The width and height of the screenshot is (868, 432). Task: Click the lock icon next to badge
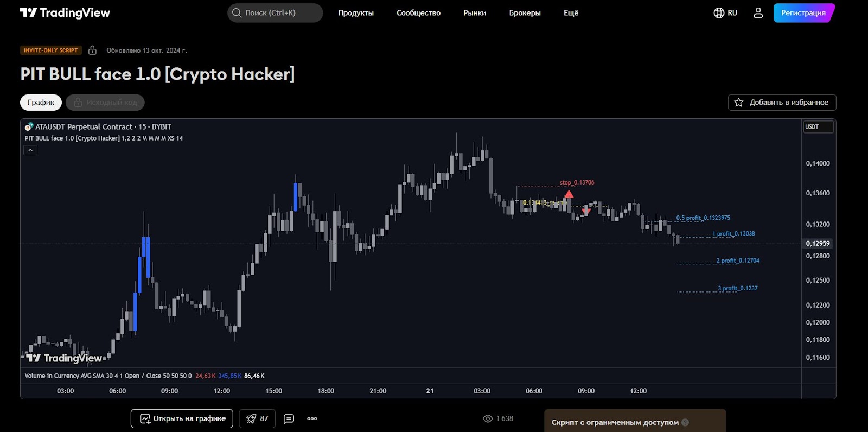coord(92,50)
